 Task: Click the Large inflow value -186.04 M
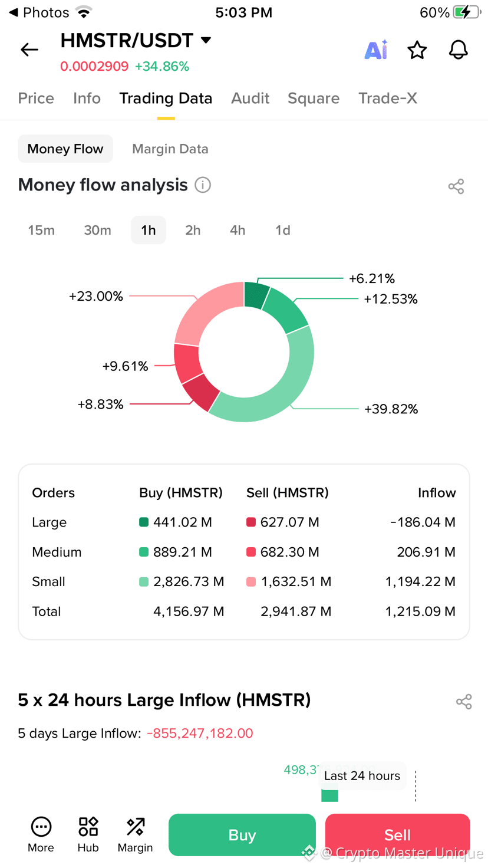pyautogui.click(x=423, y=522)
